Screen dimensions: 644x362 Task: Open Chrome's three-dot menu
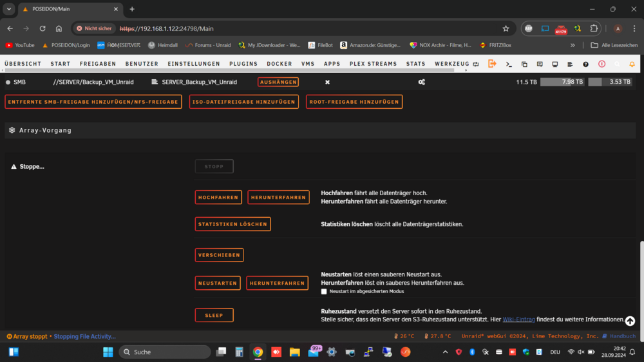(x=634, y=28)
